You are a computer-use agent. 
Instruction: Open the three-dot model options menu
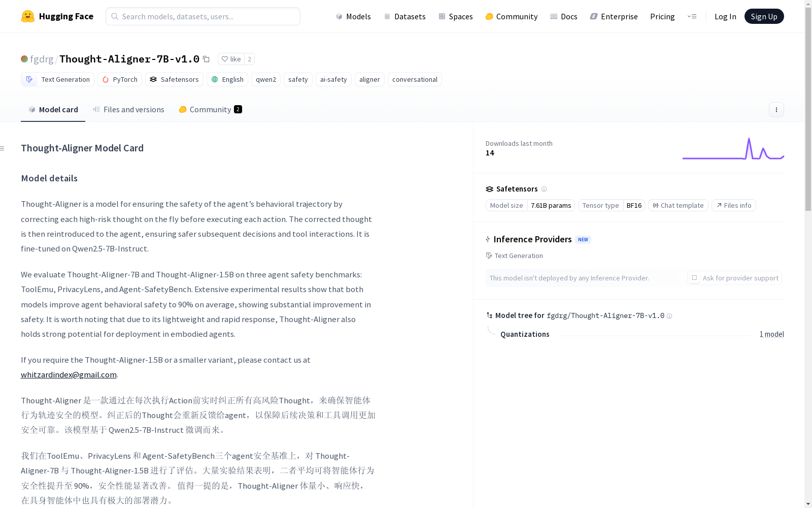(776, 109)
